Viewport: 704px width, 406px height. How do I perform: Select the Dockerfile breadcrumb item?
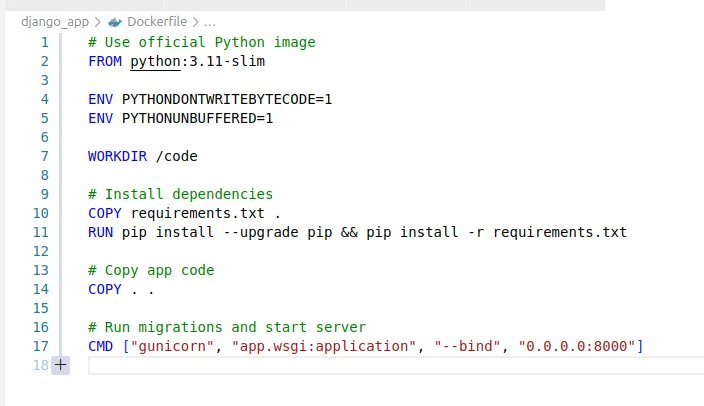[157, 22]
